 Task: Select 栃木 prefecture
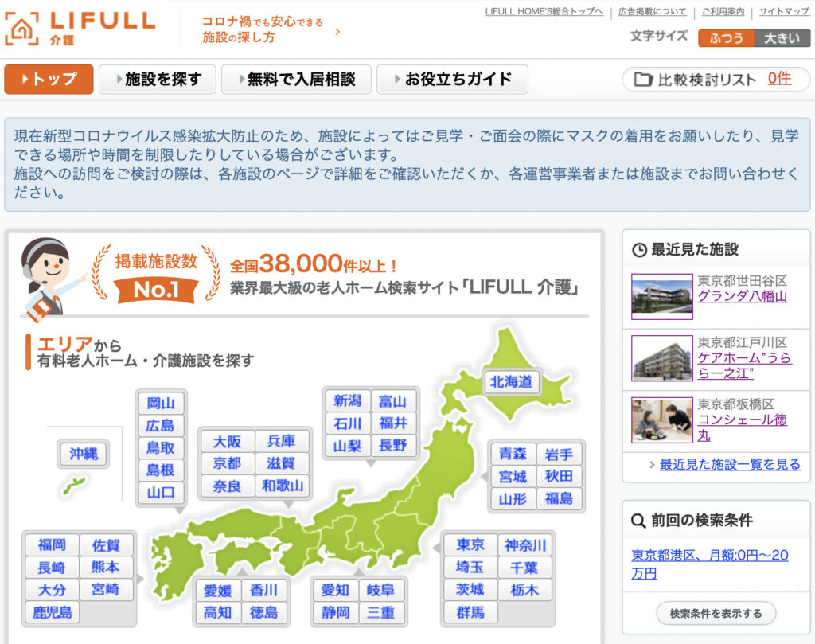525,589
